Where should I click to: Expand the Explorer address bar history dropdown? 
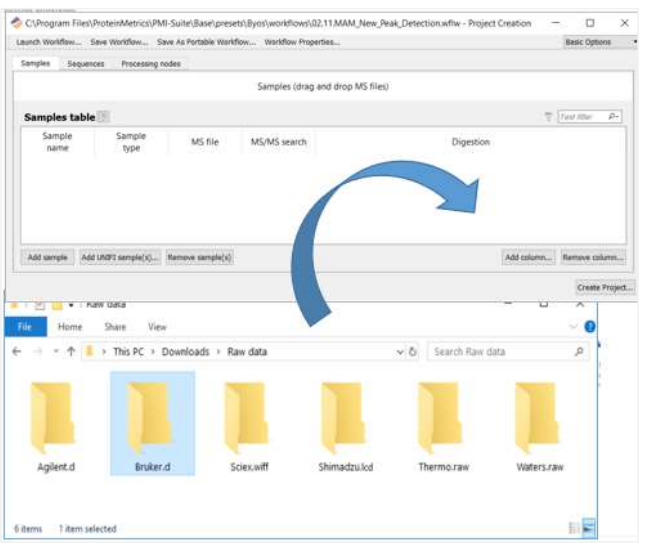coord(400,352)
